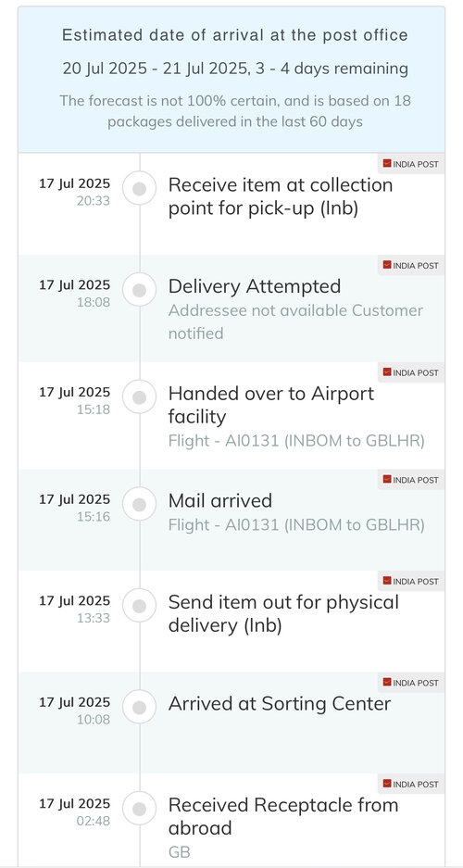Select the timeline dot for 15:16 Mail arrived

(140, 504)
